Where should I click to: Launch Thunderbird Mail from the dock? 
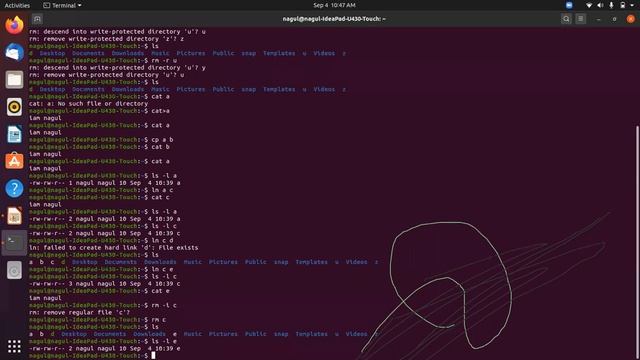(x=14, y=52)
